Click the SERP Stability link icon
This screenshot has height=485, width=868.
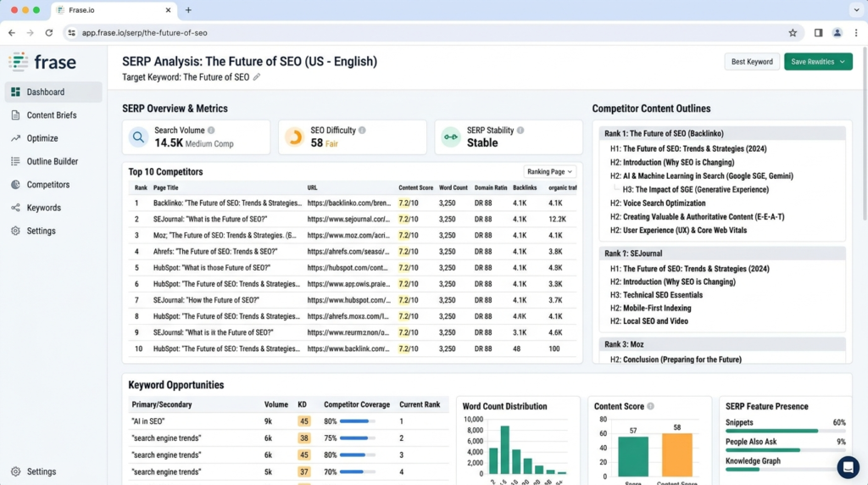click(x=451, y=137)
